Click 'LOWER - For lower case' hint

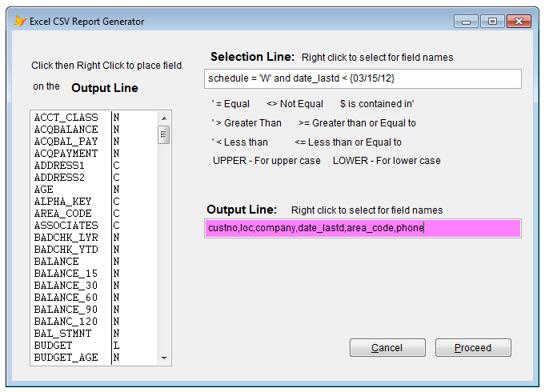point(387,161)
